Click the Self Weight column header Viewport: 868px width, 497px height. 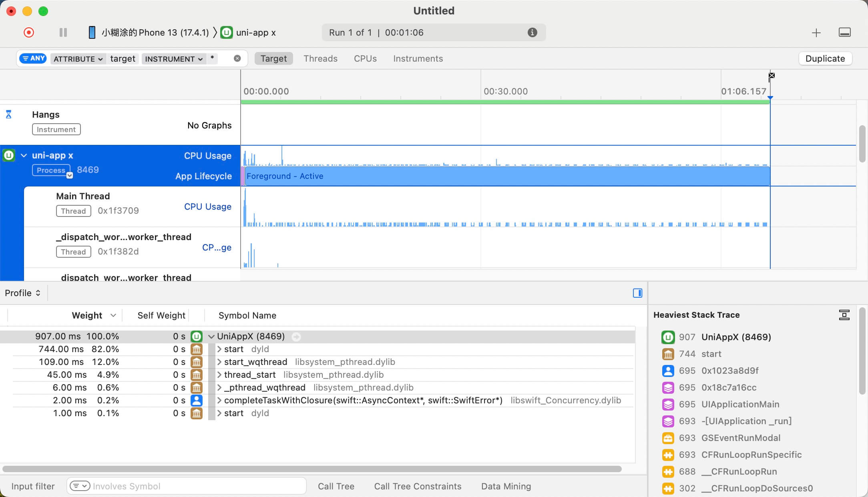(161, 315)
